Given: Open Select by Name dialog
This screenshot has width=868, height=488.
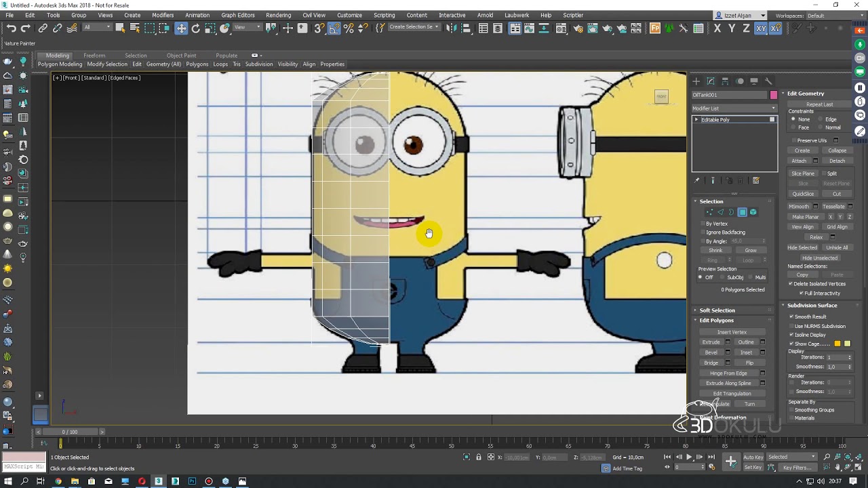Looking at the screenshot, I should point(134,28).
